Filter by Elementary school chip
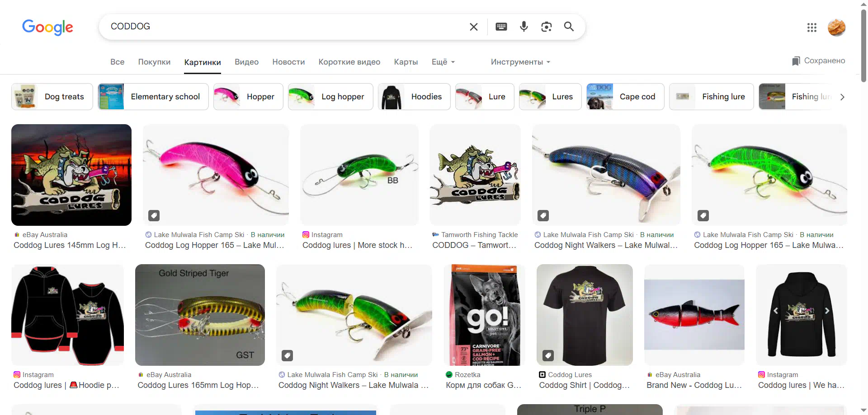The width and height of the screenshot is (868, 415). pyautogui.click(x=153, y=97)
